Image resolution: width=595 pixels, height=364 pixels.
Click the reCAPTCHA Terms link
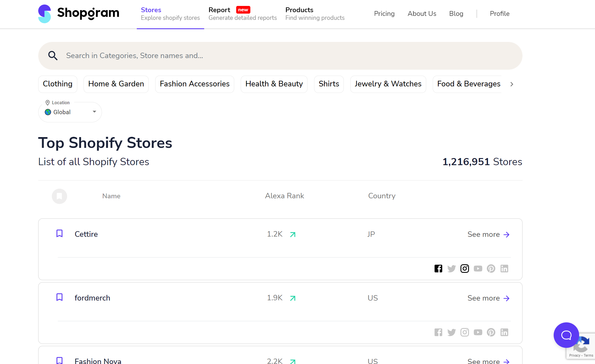588,356
